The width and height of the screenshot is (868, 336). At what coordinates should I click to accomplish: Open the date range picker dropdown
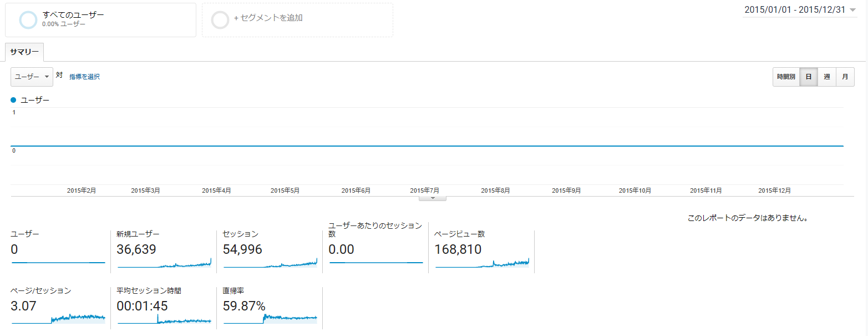800,9
